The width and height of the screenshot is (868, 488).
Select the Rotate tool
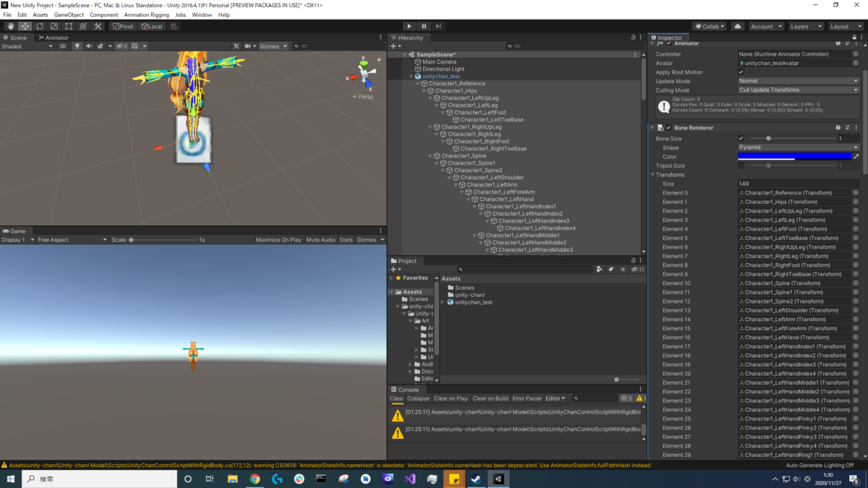click(40, 26)
